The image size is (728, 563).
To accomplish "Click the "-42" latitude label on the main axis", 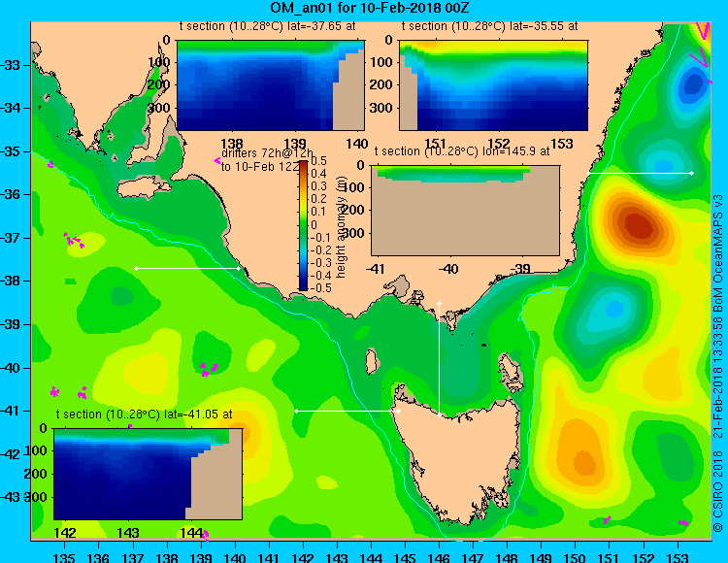I will [10, 454].
